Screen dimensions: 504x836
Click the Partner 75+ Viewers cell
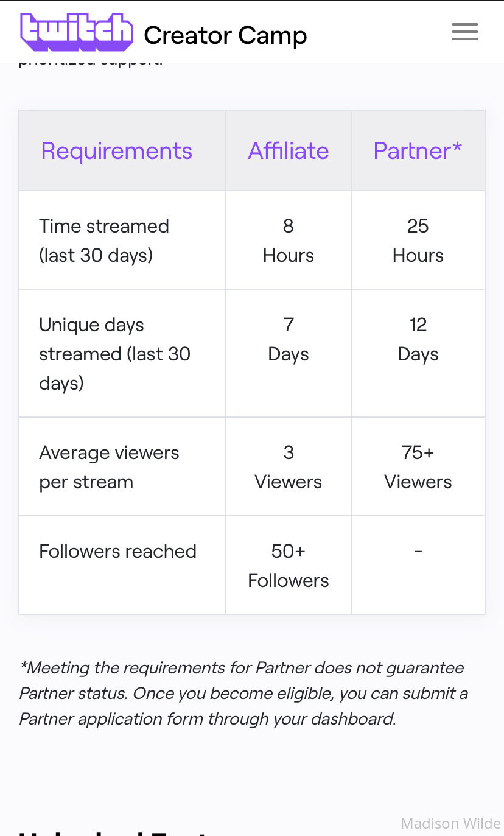[x=418, y=467]
